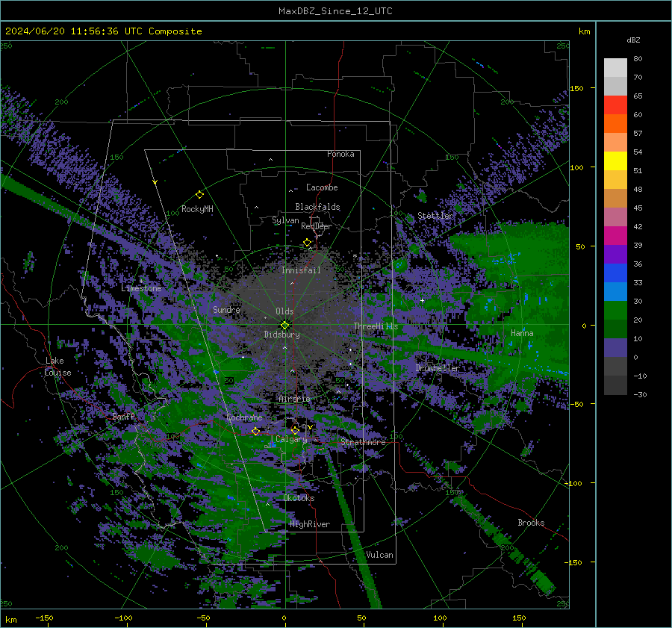Click the Okotoks city label
The height and width of the screenshot is (628, 672).
point(299,498)
